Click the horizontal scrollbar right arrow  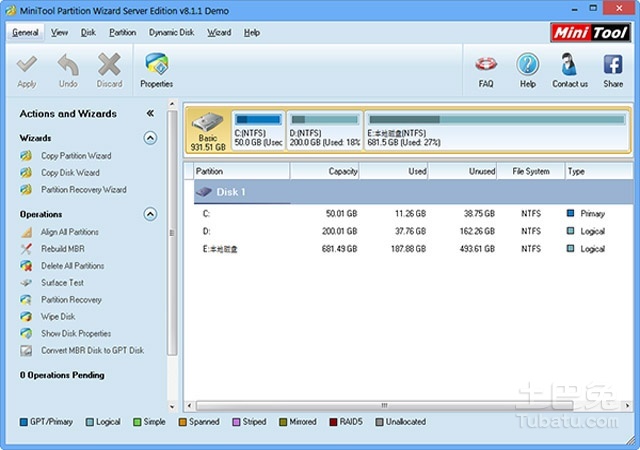(x=627, y=405)
